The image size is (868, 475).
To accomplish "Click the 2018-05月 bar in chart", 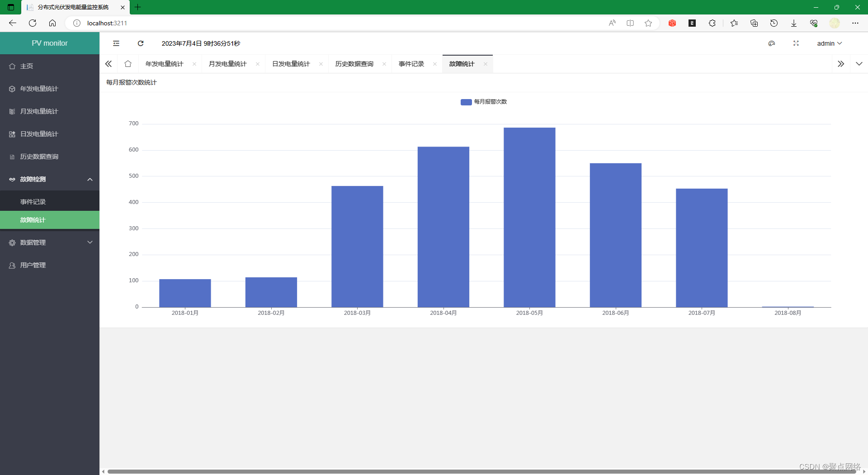I will pyautogui.click(x=529, y=217).
